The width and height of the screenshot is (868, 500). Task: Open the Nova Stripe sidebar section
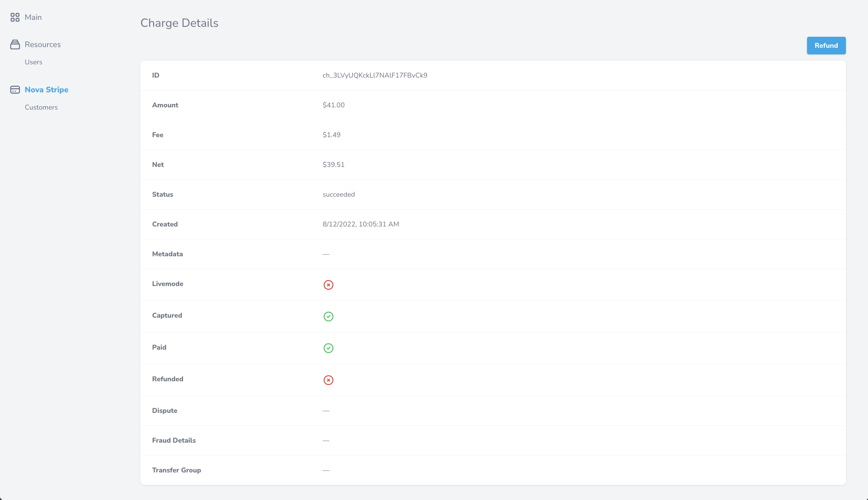point(46,90)
